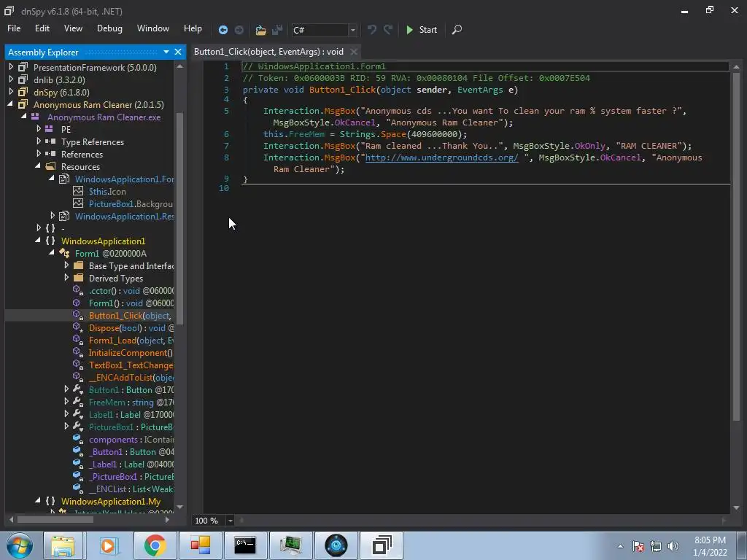Open the View menu
This screenshot has height=560, width=747.
tap(73, 28)
